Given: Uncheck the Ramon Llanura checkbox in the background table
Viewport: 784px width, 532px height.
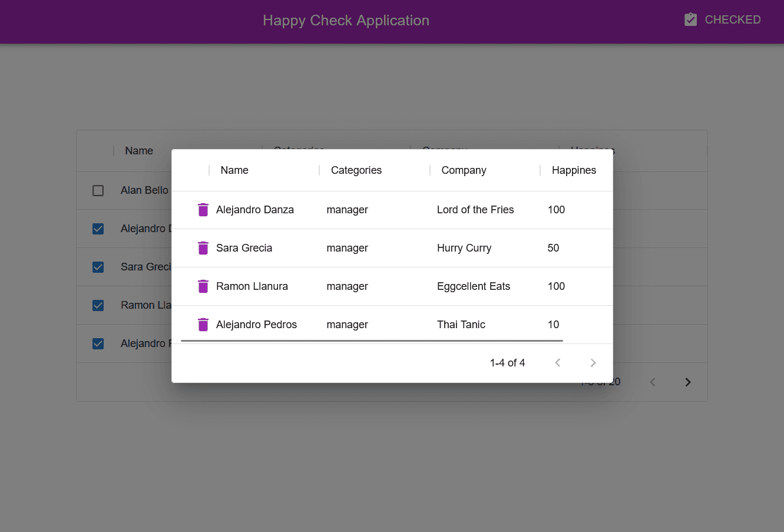Looking at the screenshot, I should click(98, 306).
